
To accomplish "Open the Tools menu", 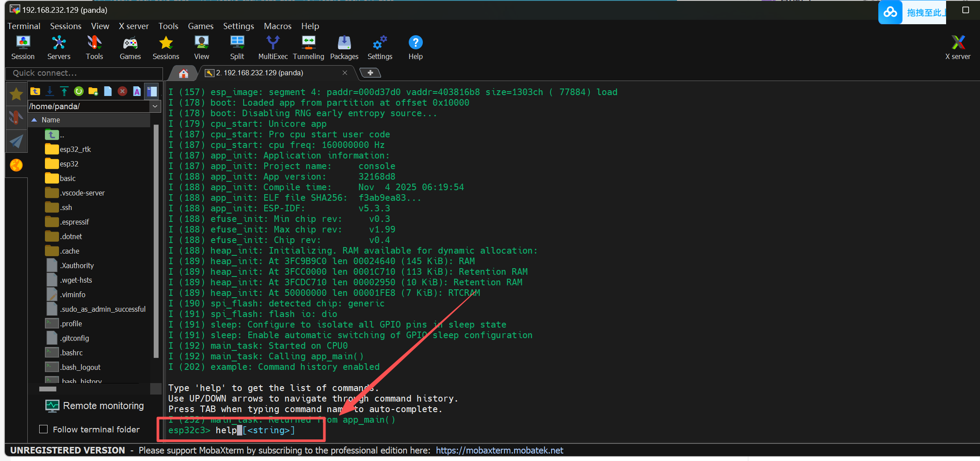I will 168,26.
